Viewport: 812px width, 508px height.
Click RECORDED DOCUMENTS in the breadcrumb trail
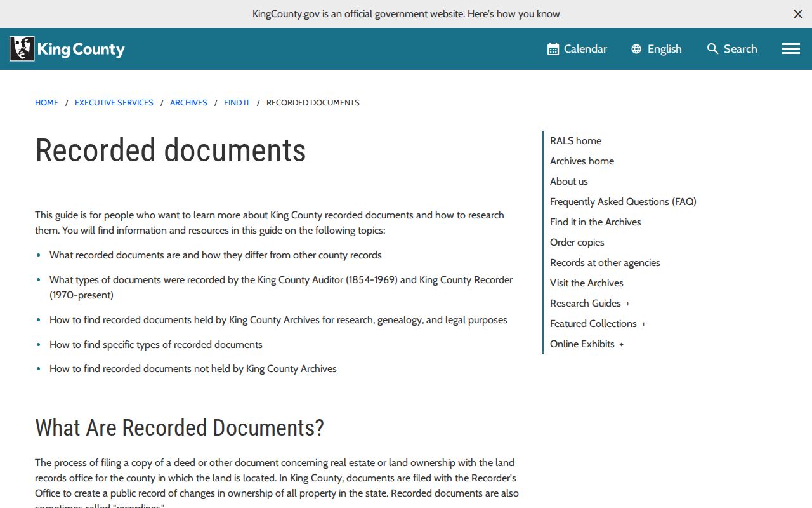(313, 102)
